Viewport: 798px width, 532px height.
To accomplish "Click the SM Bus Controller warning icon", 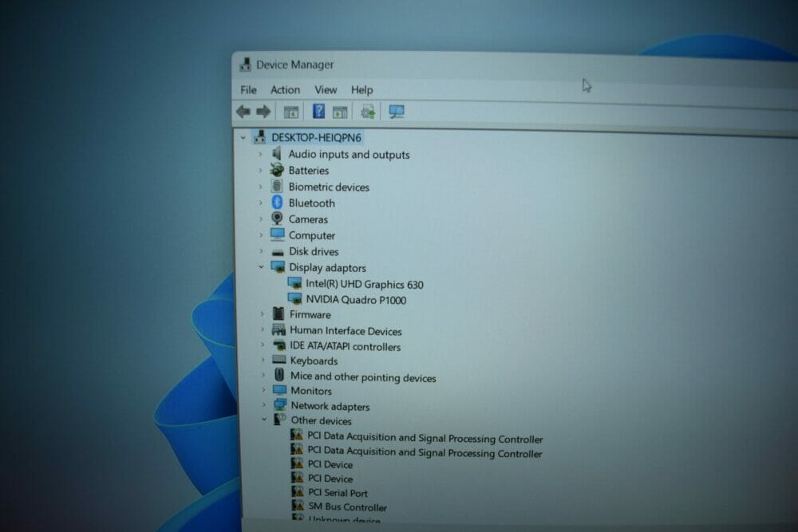I will pyautogui.click(x=298, y=506).
